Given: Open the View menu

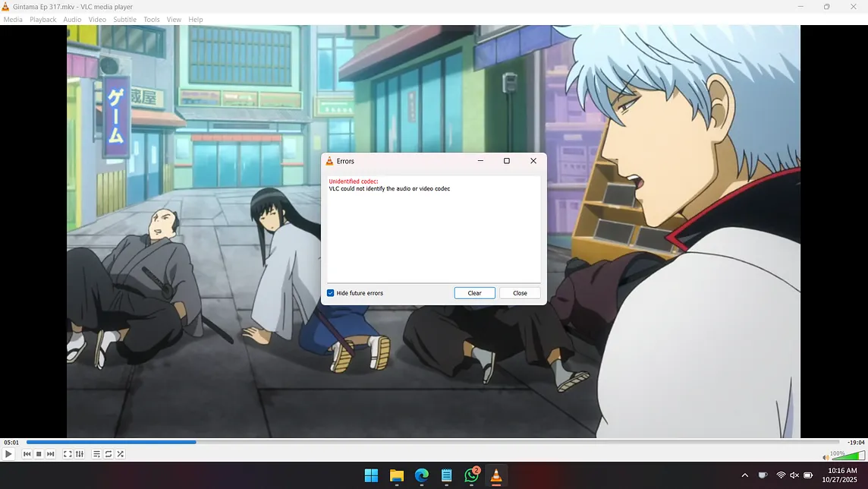Looking at the screenshot, I should coord(174,20).
